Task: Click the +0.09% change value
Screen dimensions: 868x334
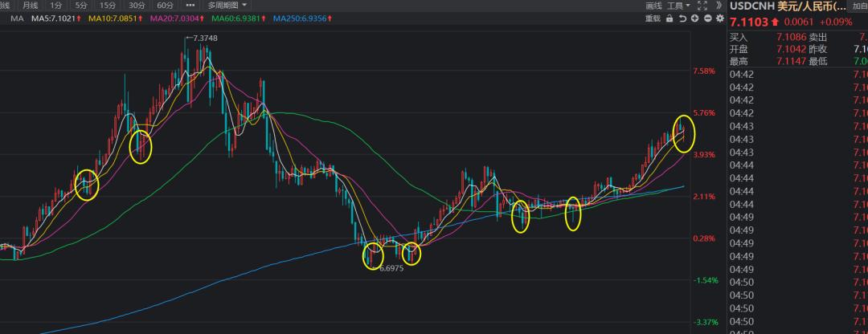Action: point(836,22)
